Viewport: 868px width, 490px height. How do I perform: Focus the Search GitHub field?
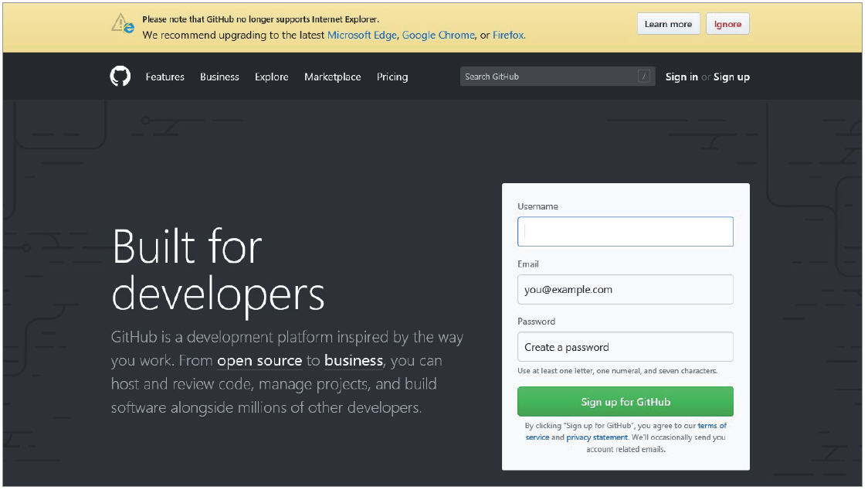pos(558,77)
